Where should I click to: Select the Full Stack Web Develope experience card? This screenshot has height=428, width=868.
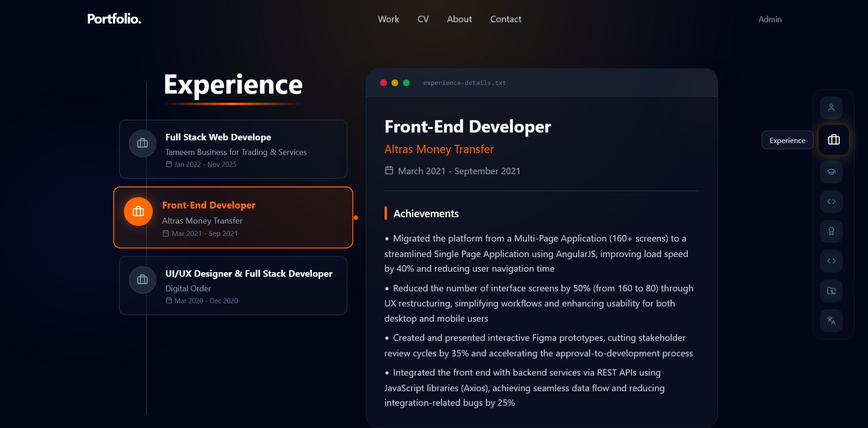(233, 149)
